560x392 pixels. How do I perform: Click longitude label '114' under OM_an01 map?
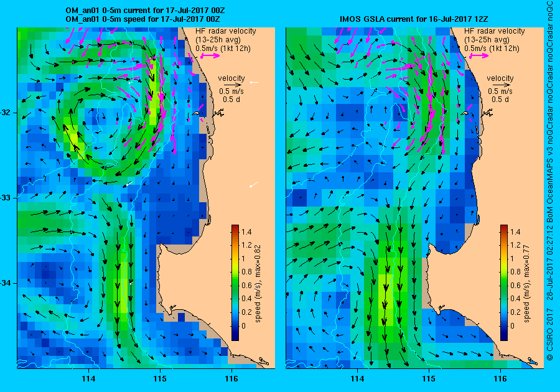click(x=88, y=379)
